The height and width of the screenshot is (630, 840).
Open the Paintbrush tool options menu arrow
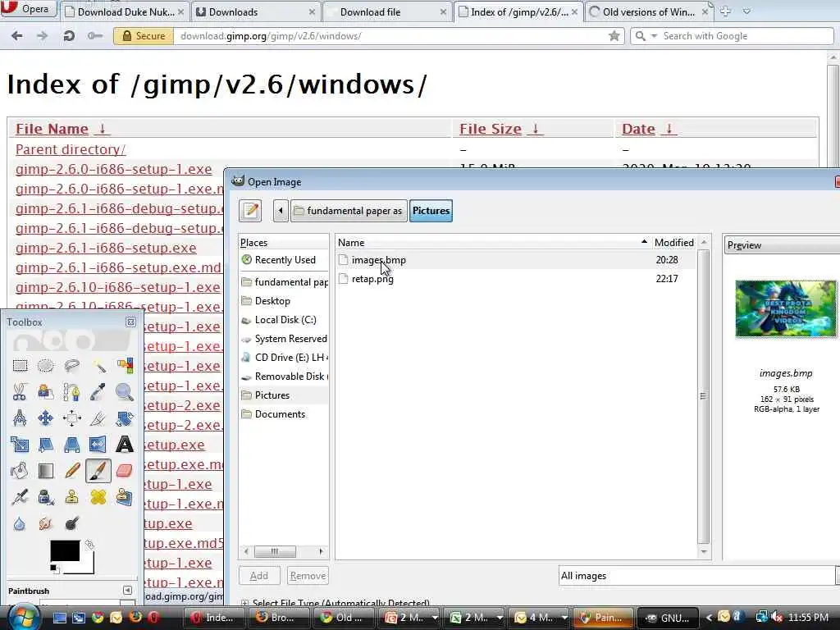coord(127,590)
